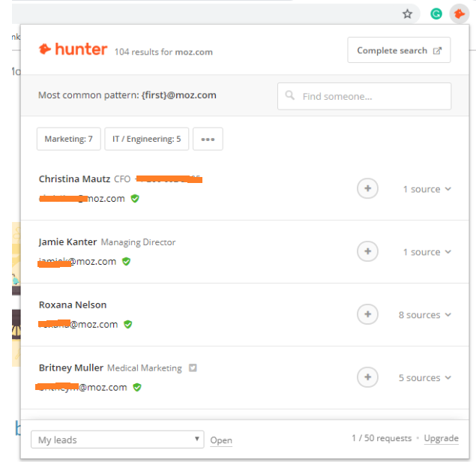476x462 pixels.
Task: Add Roxana Nelson to leads with plus icon
Action: [367, 315]
